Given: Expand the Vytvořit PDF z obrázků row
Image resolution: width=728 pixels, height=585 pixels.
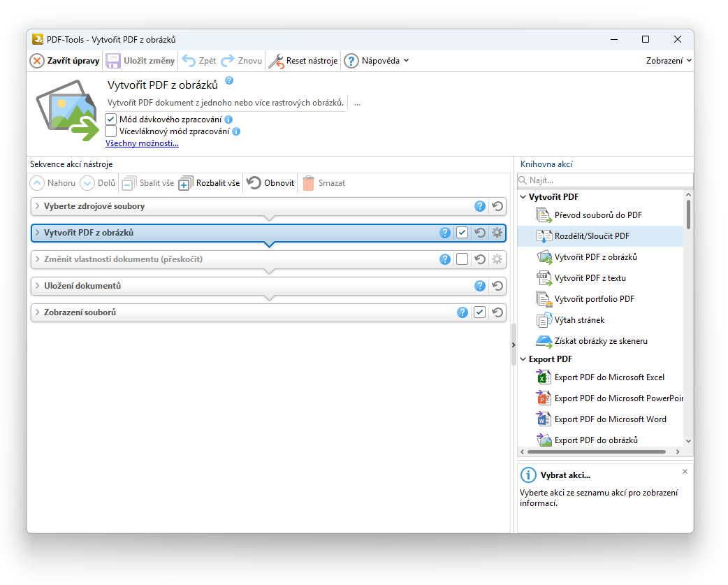Looking at the screenshot, I should tap(38, 233).
